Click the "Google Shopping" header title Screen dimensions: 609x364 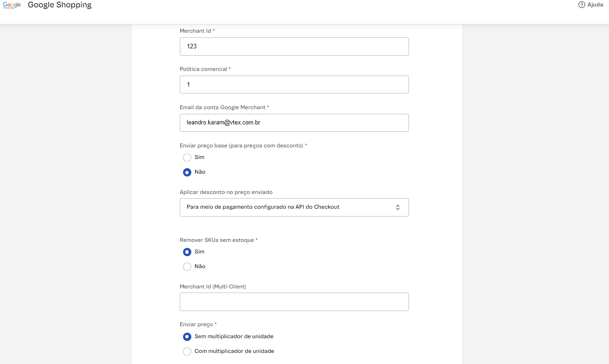point(59,5)
